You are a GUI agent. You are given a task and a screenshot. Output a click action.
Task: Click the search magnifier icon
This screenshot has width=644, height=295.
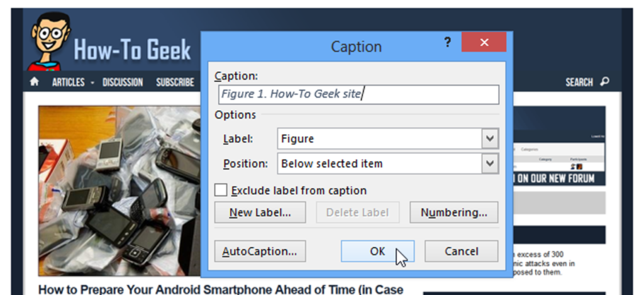pos(605,82)
